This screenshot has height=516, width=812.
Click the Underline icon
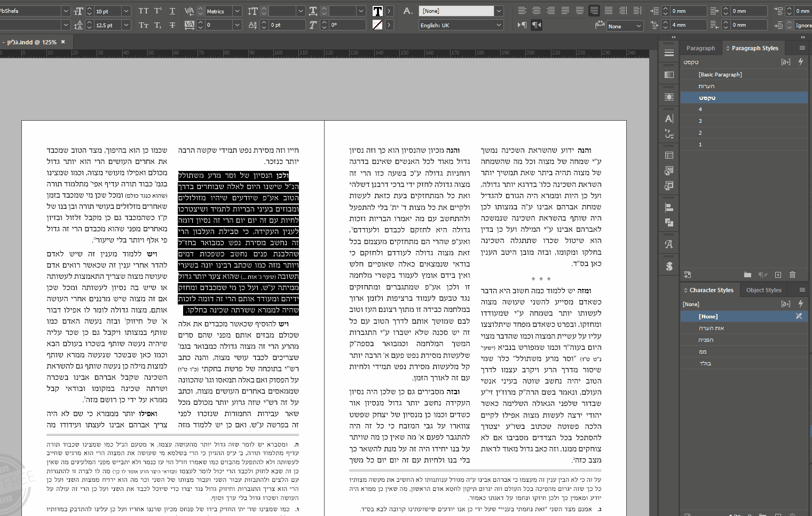172,11
